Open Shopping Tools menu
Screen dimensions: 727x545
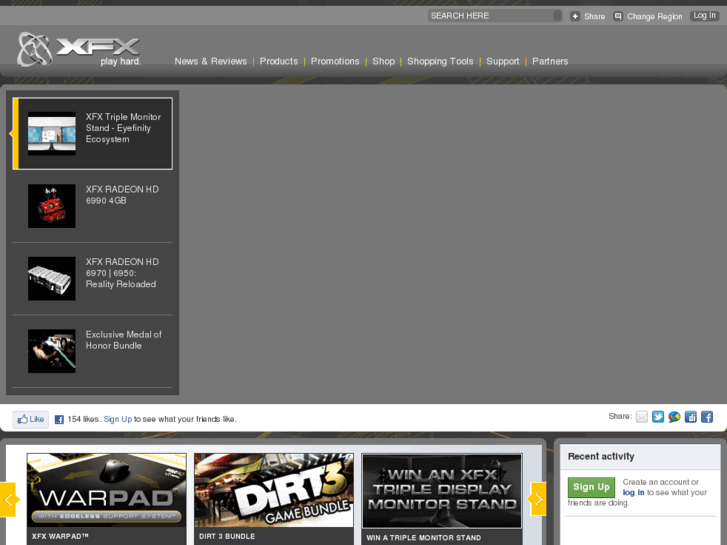click(x=440, y=61)
